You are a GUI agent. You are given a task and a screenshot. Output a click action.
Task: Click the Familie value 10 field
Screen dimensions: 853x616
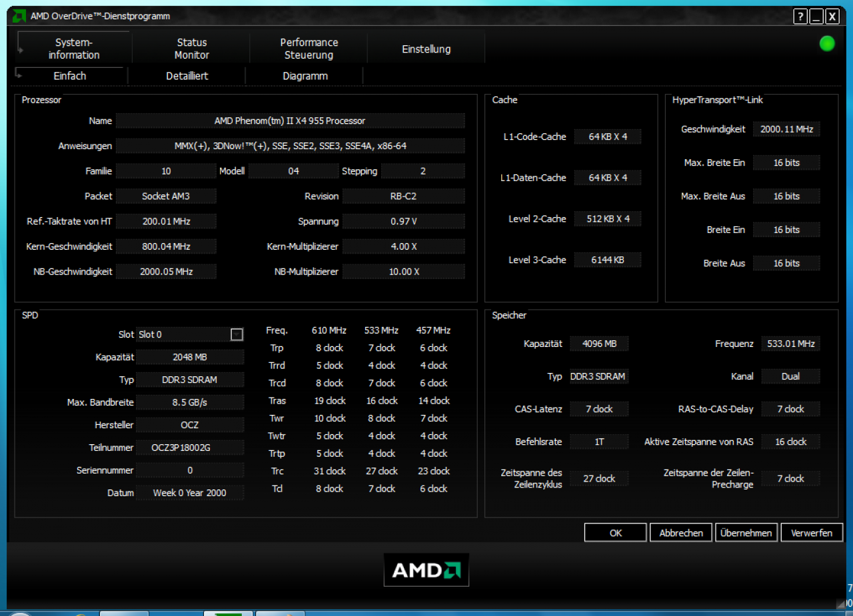click(x=166, y=171)
